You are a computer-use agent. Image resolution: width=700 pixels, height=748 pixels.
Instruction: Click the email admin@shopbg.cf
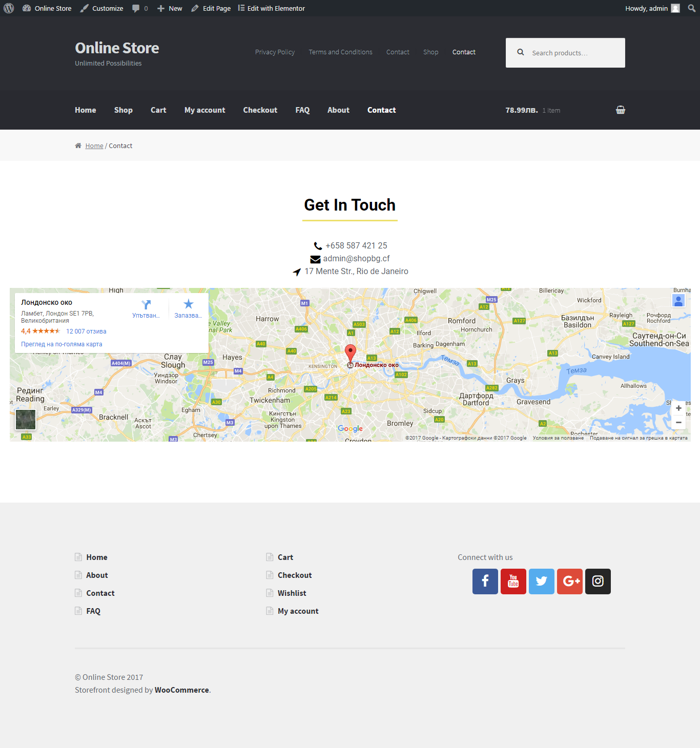pos(356,259)
